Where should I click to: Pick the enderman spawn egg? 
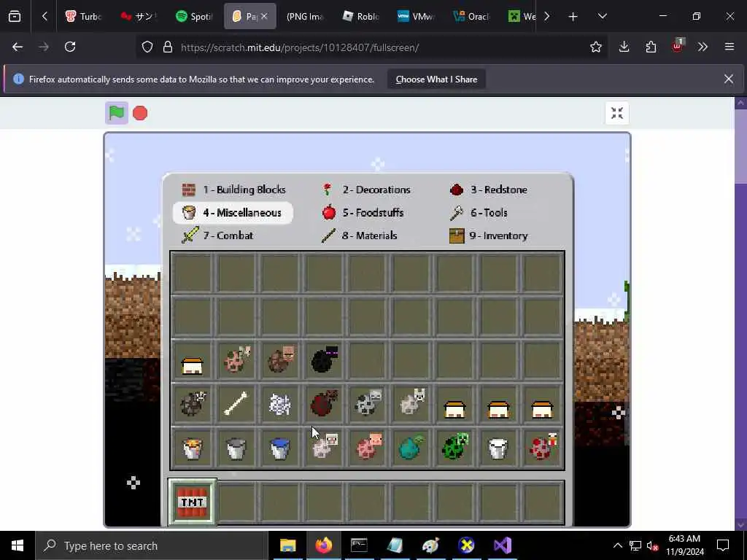tap(324, 360)
